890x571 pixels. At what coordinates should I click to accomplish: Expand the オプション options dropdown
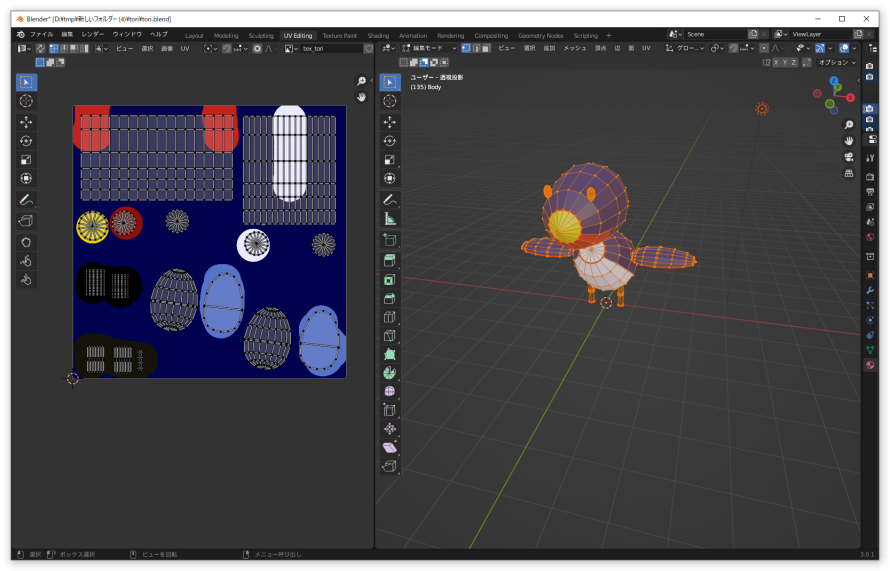(x=836, y=62)
